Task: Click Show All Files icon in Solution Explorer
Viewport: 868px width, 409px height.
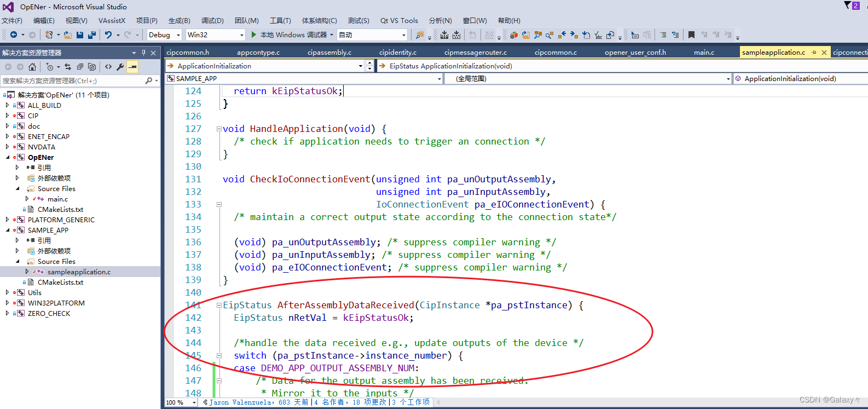Action: [x=92, y=67]
